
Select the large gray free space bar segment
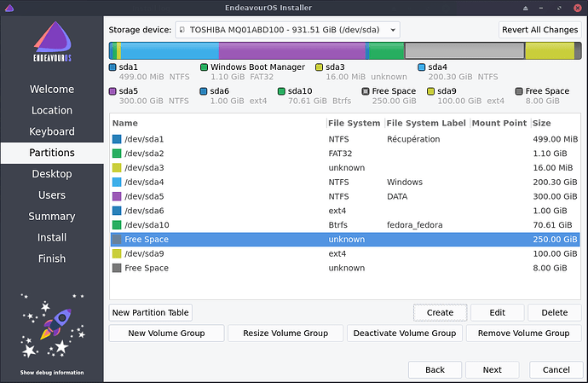[464, 50]
